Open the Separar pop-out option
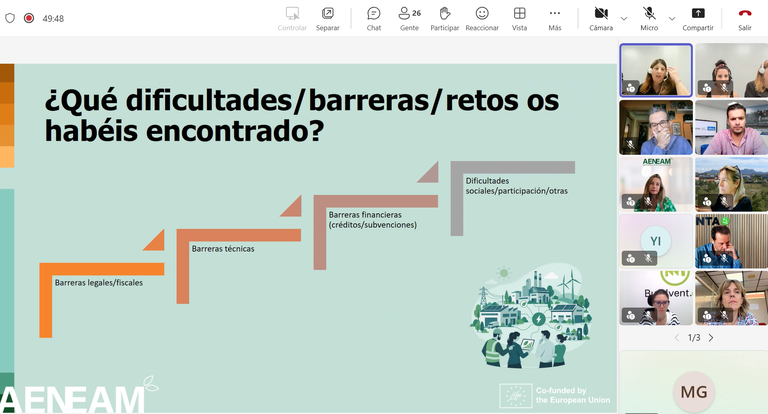The width and height of the screenshot is (768, 414). pos(328,19)
